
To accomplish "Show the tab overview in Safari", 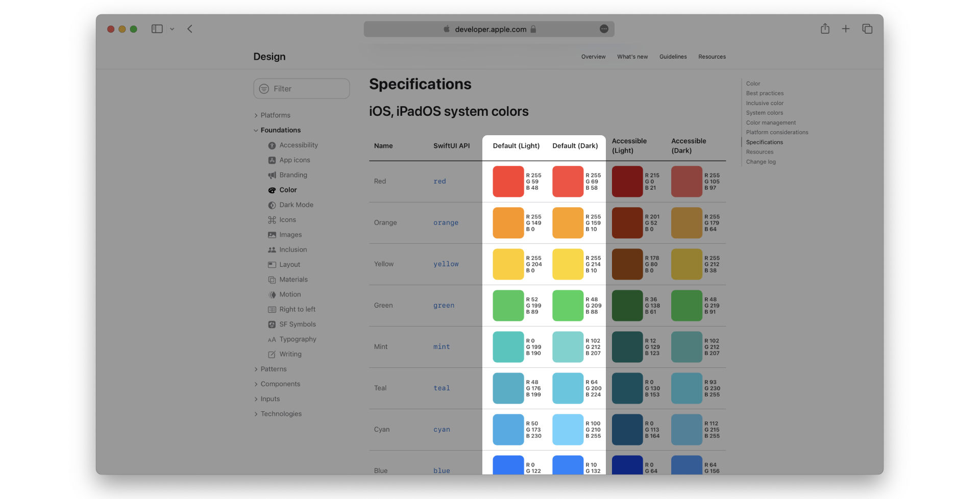I will (867, 29).
